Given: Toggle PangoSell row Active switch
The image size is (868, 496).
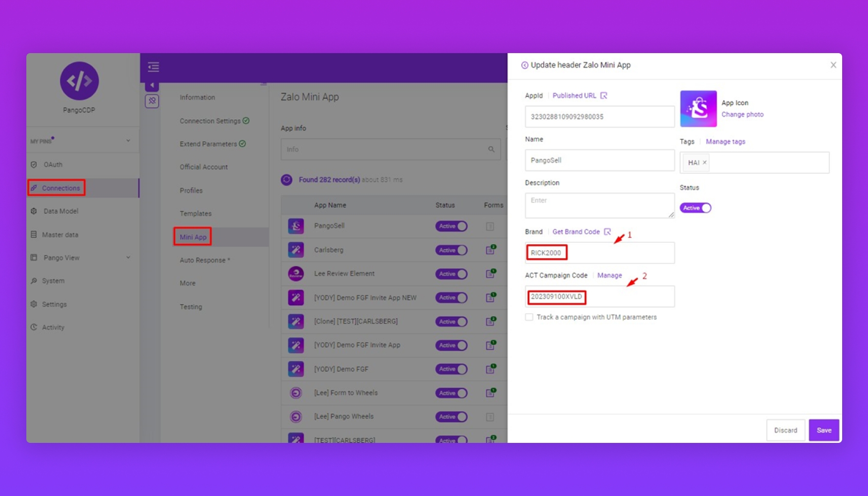Looking at the screenshot, I should (451, 226).
